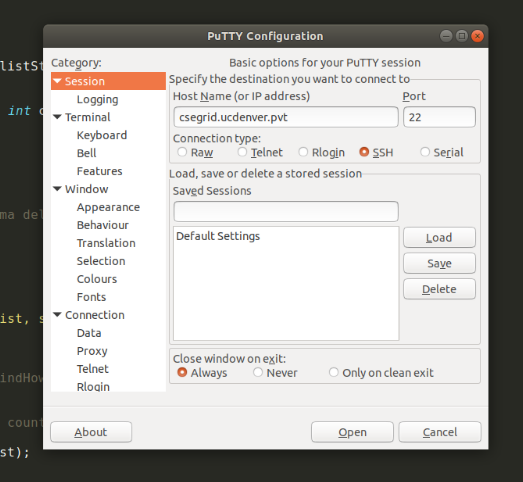The image size is (523, 482).
Task: Select the Window category
Action: pos(87,189)
